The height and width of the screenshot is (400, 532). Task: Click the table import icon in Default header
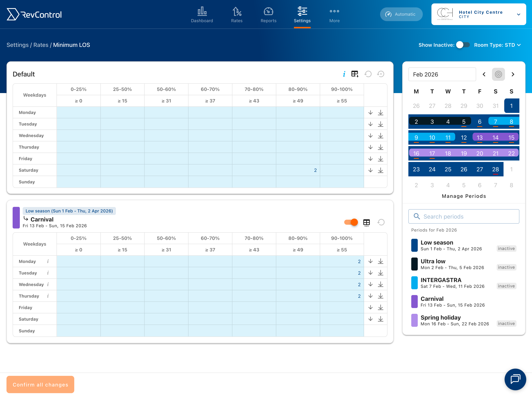[355, 74]
